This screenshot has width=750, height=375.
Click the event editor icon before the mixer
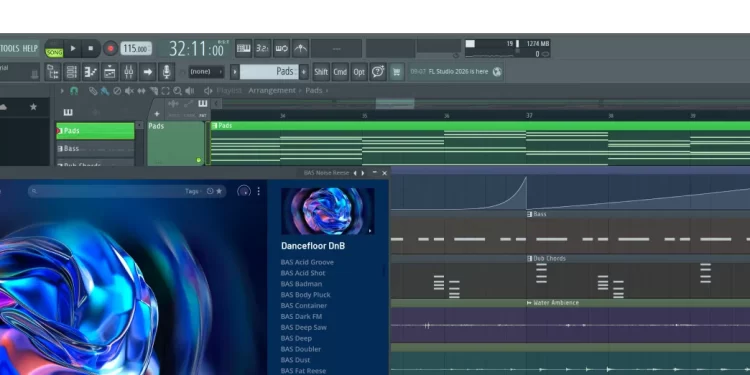tap(110, 72)
